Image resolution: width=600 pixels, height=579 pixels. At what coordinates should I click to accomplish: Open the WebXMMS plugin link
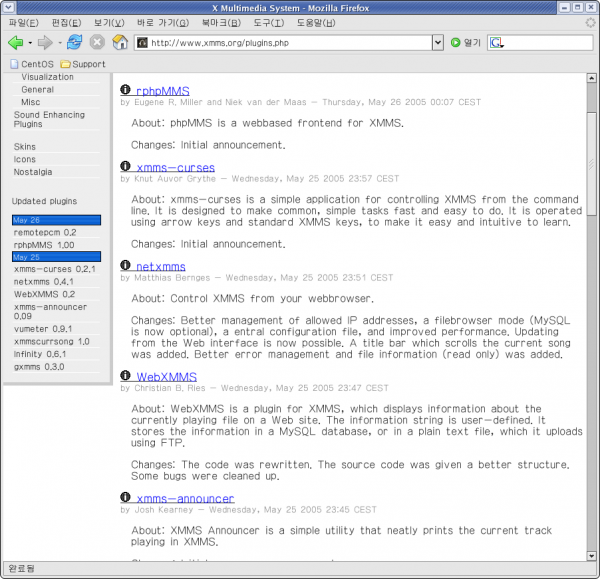(166, 377)
